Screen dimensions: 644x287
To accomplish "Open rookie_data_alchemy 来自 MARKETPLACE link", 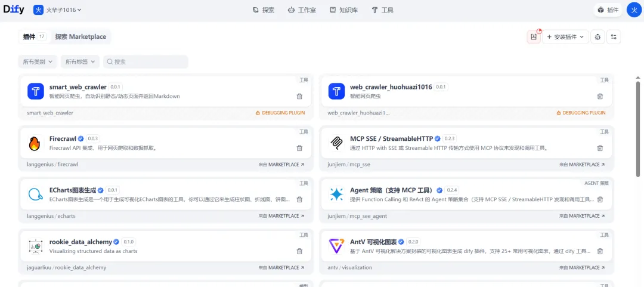I will pyautogui.click(x=281, y=268).
